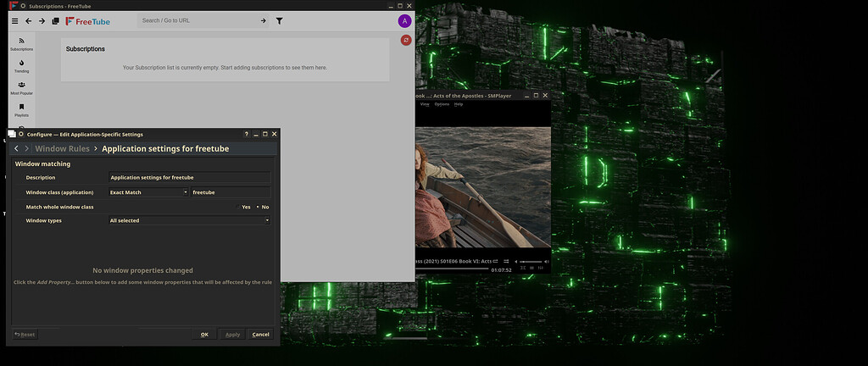Go back with FreeTube's left arrow
The height and width of the screenshot is (366, 868).
tap(28, 21)
